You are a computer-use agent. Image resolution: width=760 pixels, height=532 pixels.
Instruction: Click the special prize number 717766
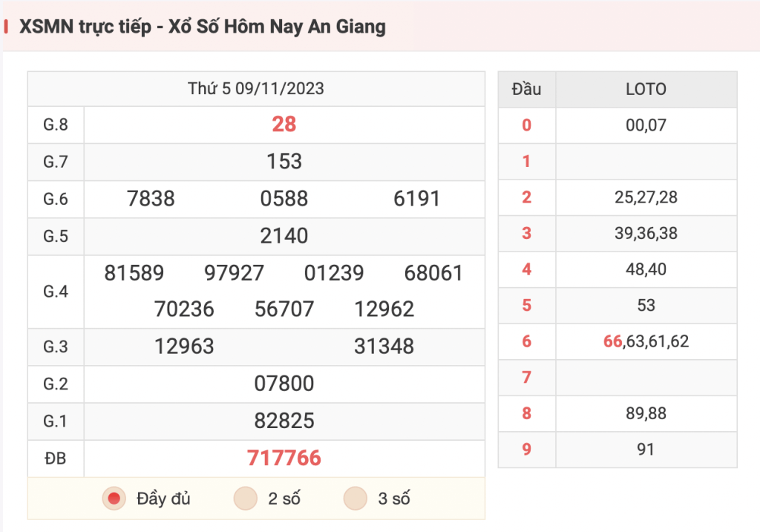tap(284, 458)
